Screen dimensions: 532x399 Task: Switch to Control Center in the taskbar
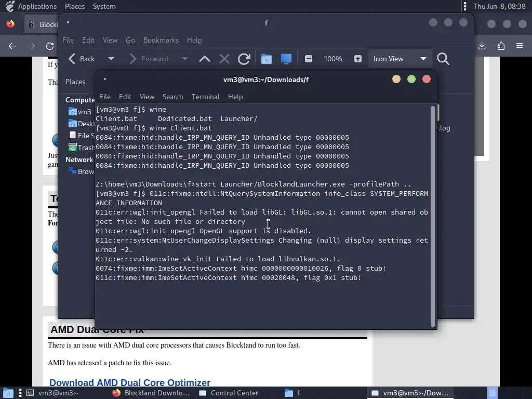point(229,393)
